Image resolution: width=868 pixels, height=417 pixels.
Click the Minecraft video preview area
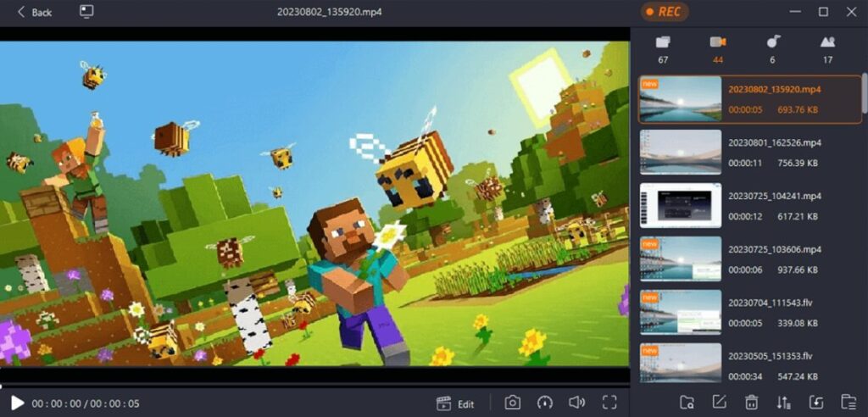[x=315, y=203]
